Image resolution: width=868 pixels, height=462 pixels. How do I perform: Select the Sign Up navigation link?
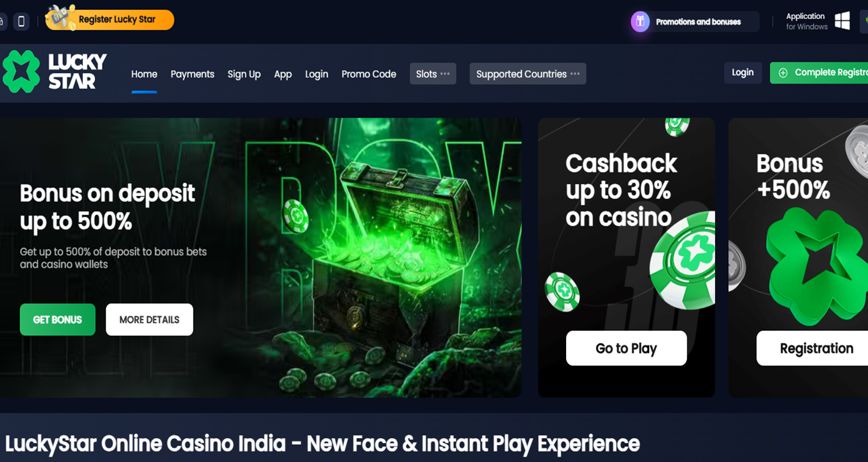pos(244,74)
